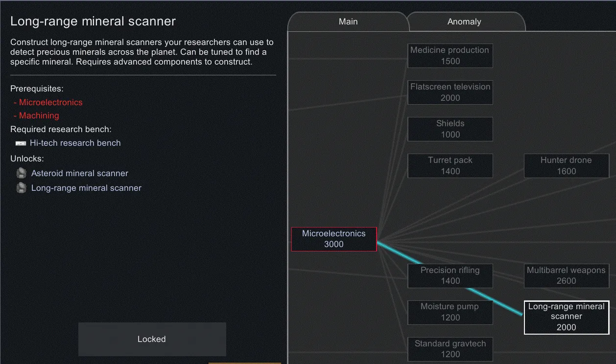This screenshot has width=616, height=364.
Task: Select the Medicine production research node
Action: coord(450,55)
